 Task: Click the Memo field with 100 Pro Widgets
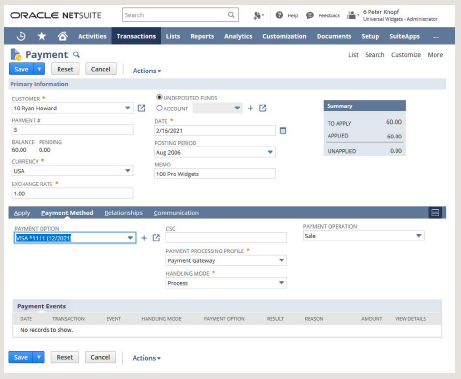tap(215, 174)
